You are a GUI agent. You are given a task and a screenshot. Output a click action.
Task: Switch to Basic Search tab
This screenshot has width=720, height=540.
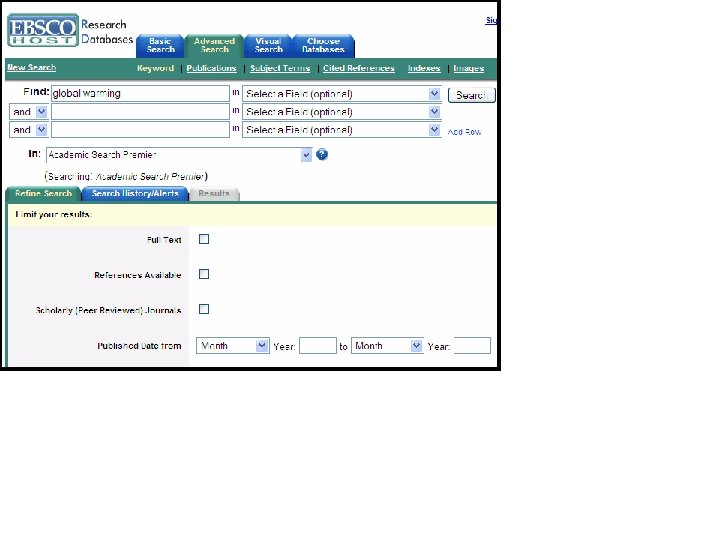click(160, 45)
